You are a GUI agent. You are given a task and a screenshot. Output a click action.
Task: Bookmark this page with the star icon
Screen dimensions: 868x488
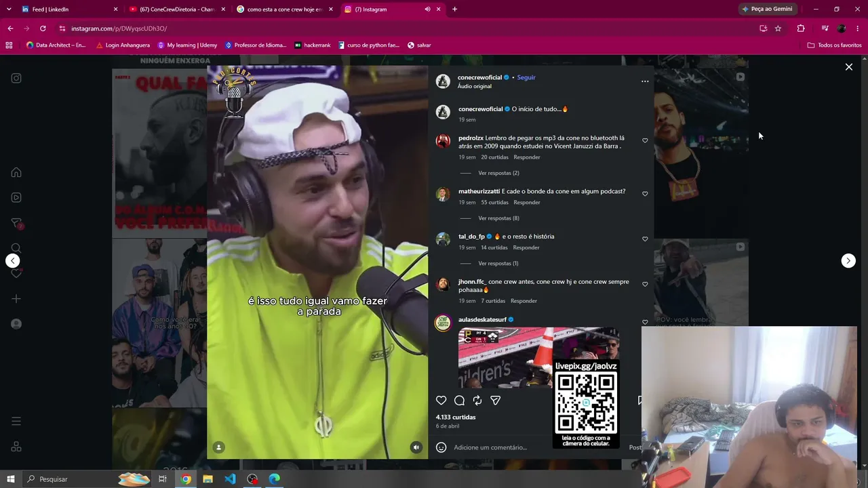pyautogui.click(x=778, y=28)
